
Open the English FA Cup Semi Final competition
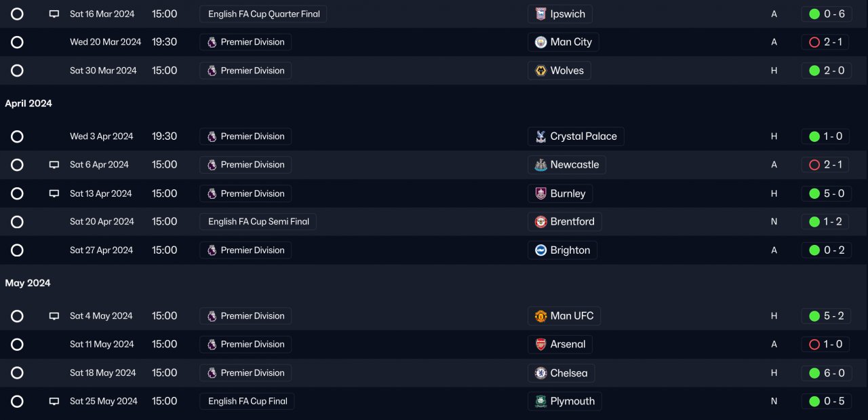[x=258, y=222]
